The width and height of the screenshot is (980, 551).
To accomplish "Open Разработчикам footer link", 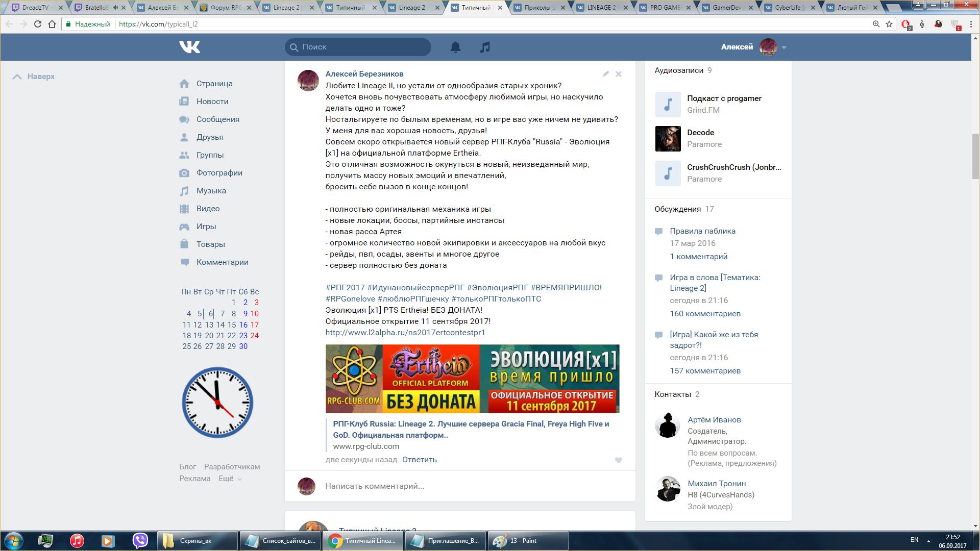I will (232, 467).
